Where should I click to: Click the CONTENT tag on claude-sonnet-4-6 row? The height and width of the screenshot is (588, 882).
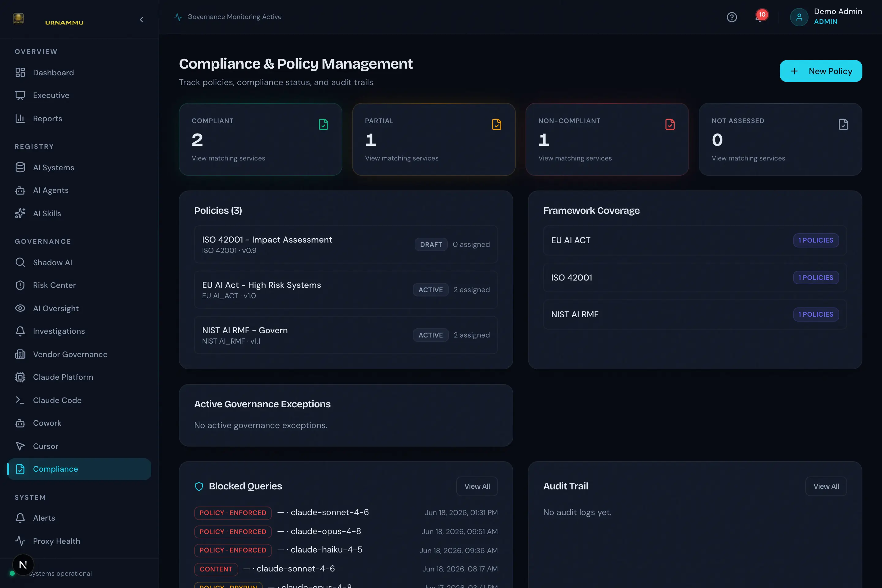tap(216, 569)
